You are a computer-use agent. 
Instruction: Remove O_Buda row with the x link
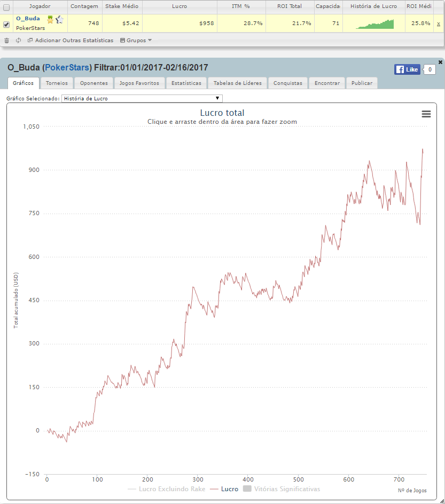[438, 24]
